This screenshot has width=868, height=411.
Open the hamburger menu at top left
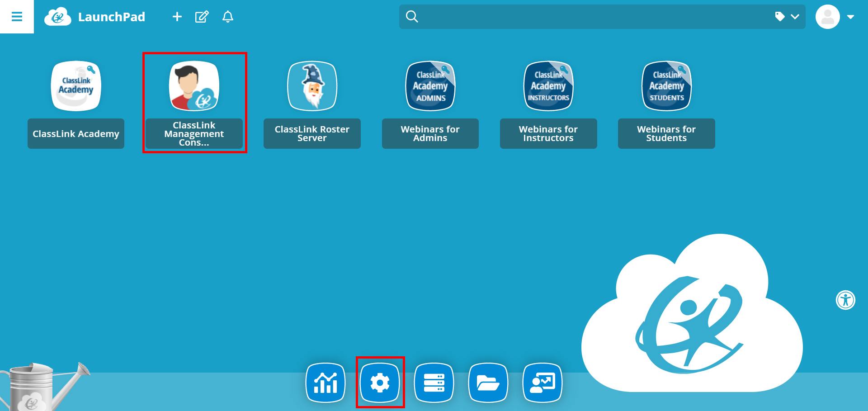[17, 17]
